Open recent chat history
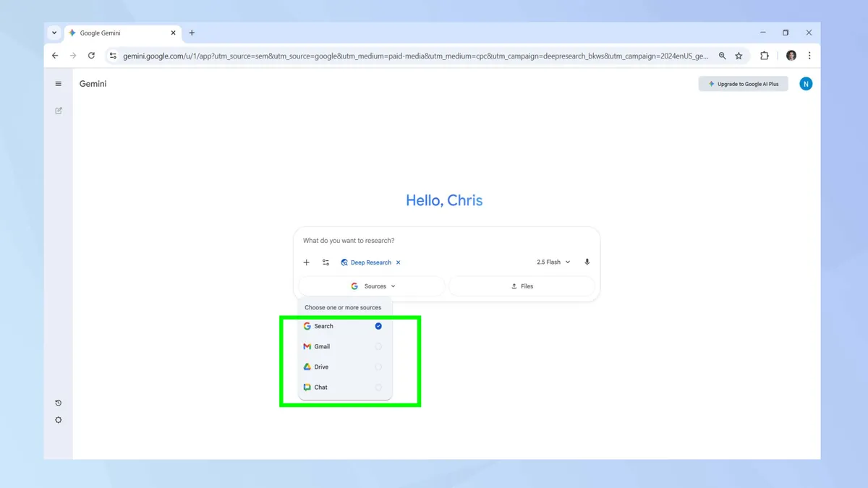The height and width of the screenshot is (488, 868). click(x=58, y=403)
